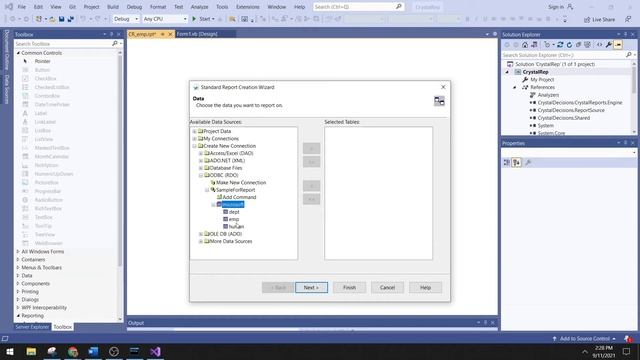Click the Windows Start button
640x360 pixels.
(x=10, y=351)
